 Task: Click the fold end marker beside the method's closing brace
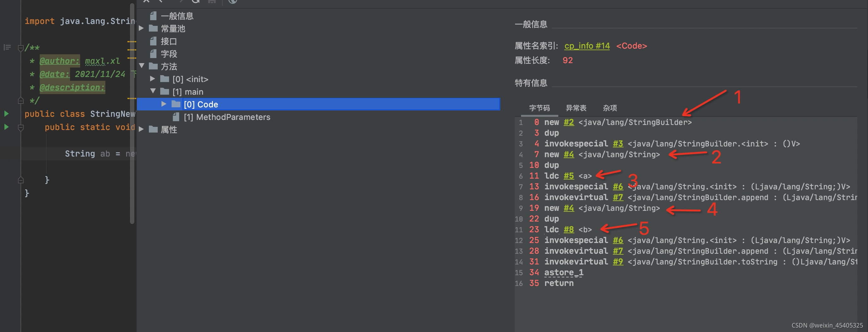point(21,180)
